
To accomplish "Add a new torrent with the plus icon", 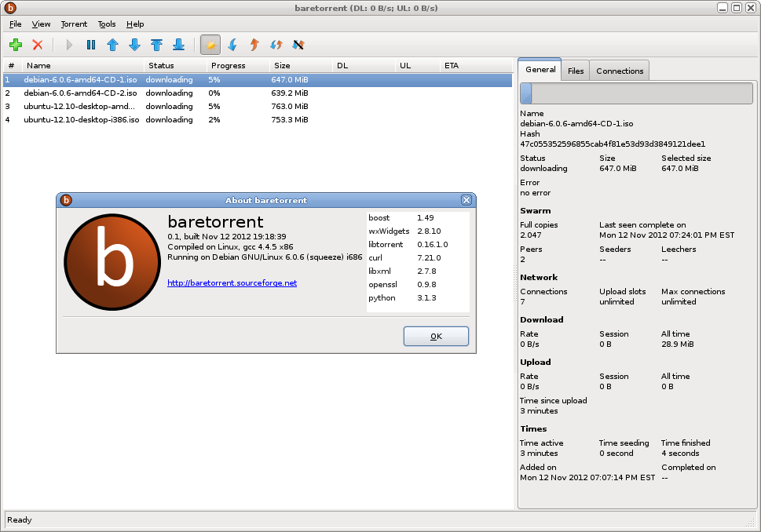I will [16, 45].
